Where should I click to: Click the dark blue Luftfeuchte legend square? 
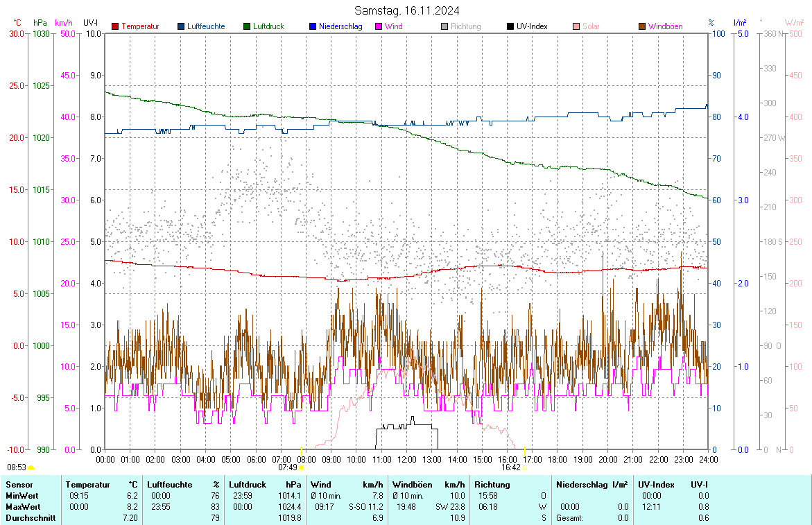click(182, 26)
